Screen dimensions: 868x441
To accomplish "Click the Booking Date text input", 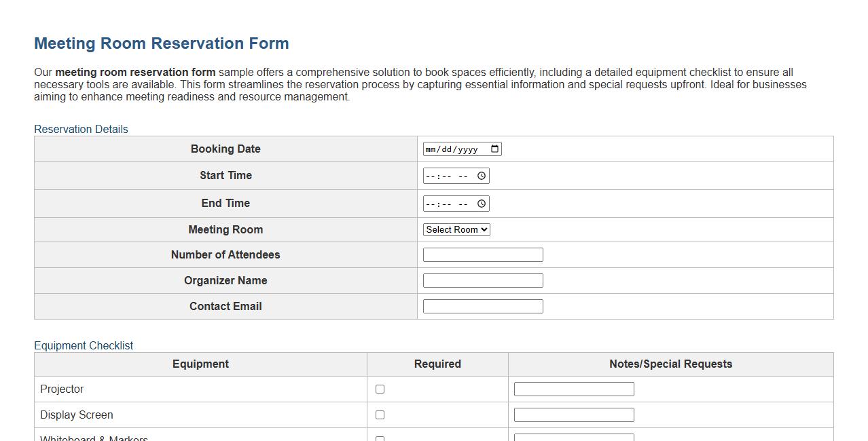I will point(455,149).
